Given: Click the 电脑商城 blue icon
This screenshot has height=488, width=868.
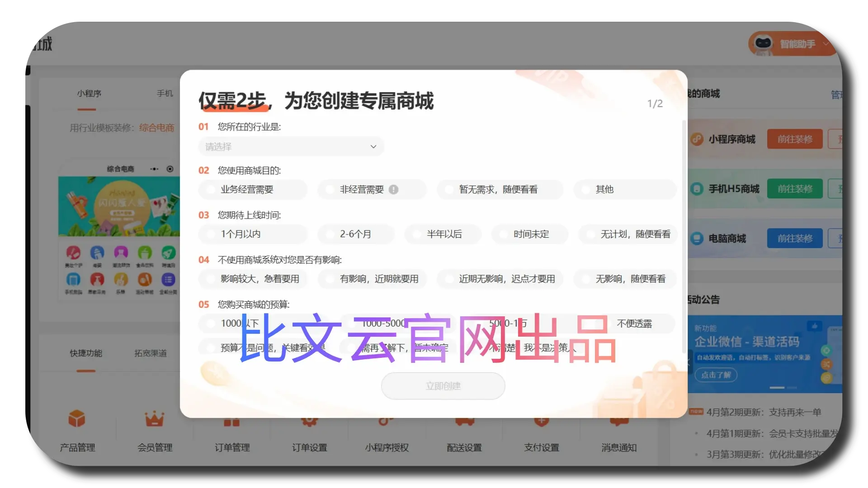Looking at the screenshot, I should [697, 239].
